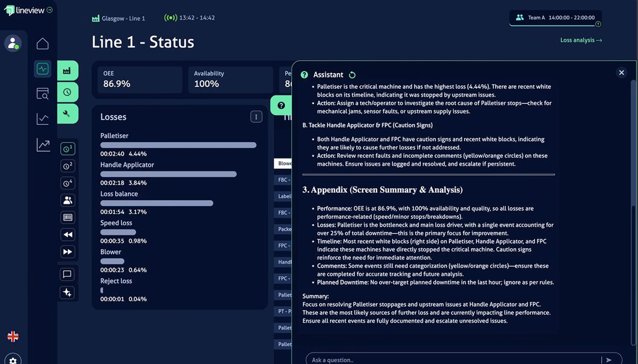Change language via UK flag icon
This screenshot has width=638, height=364.
pyautogui.click(x=13, y=337)
